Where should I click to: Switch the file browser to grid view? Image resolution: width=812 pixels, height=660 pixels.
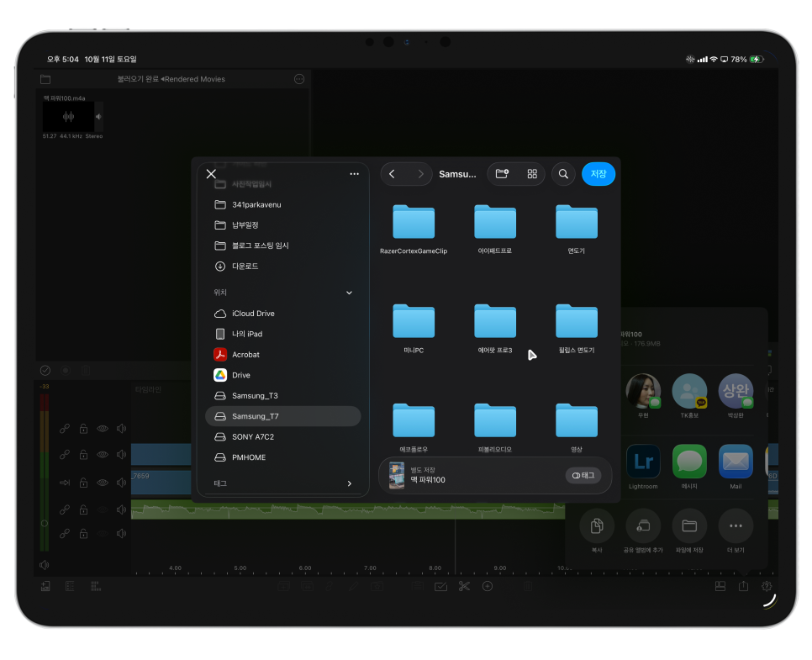click(532, 174)
